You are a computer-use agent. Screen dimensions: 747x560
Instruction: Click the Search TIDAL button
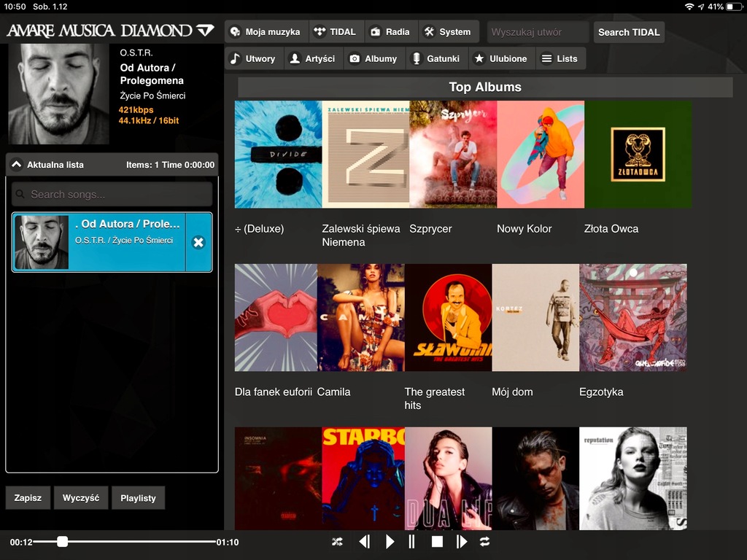point(629,32)
